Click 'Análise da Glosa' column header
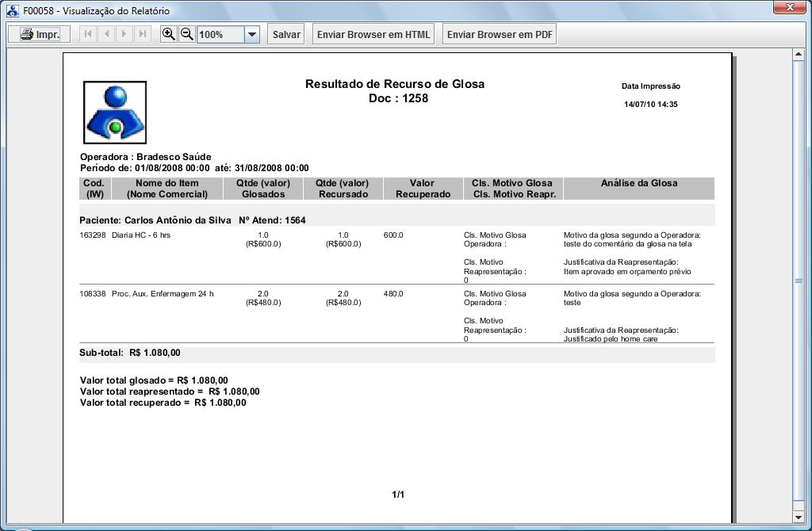 tap(639, 189)
